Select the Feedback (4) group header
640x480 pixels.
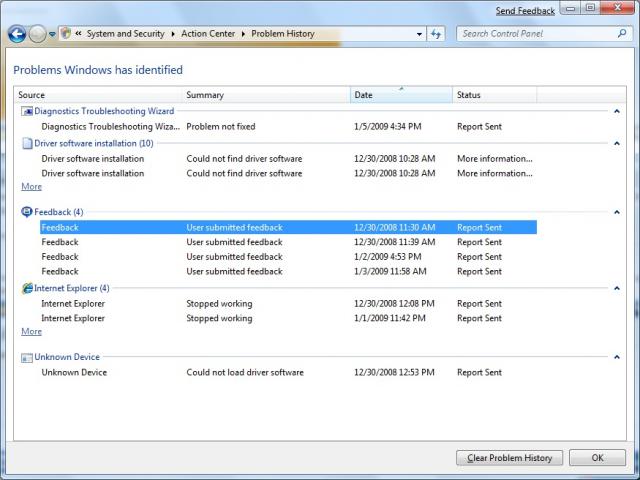(59, 212)
